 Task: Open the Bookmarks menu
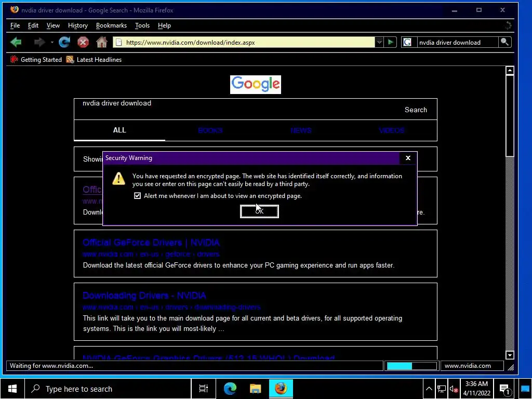tap(111, 25)
